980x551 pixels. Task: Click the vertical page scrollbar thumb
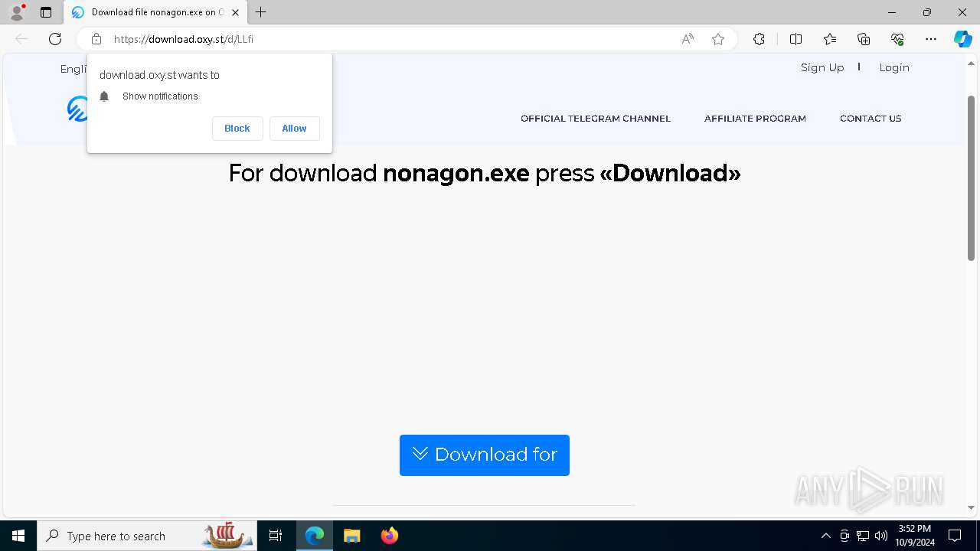pyautogui.click(x=971, y=180)
